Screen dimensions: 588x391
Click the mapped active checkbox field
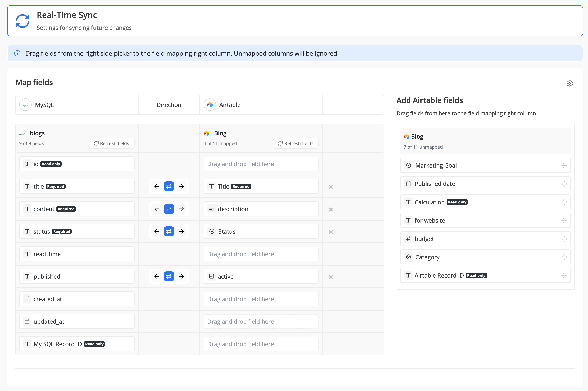coord(261,276)
